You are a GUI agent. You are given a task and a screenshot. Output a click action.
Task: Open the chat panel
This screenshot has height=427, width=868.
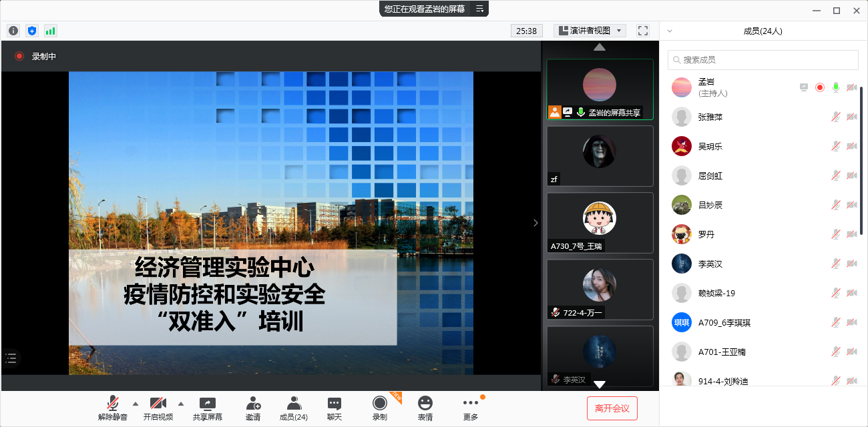coord(335,408)
